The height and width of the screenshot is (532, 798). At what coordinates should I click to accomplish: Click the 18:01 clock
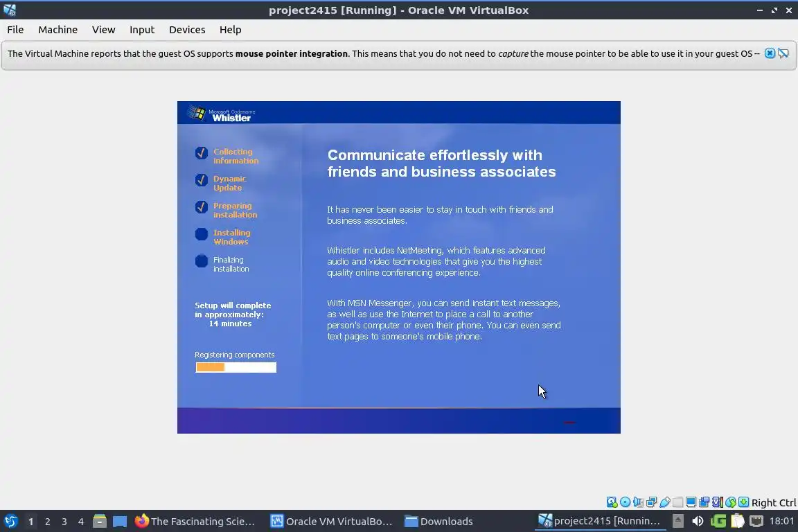[781, 521]
